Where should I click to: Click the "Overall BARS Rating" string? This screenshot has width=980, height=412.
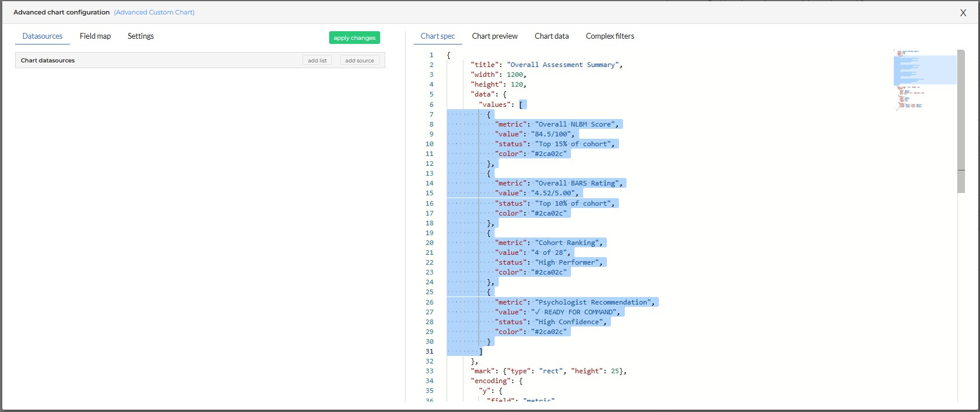(x=577, y=183)
